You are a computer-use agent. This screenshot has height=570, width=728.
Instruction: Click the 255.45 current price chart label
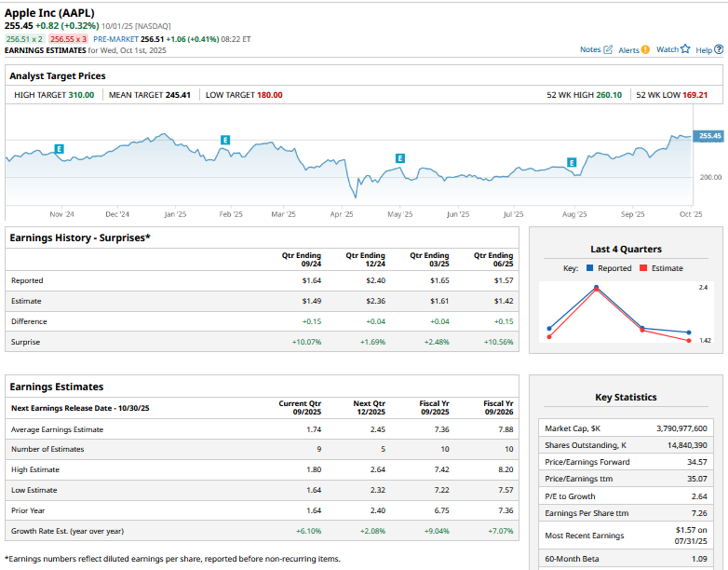coord(709,136)
